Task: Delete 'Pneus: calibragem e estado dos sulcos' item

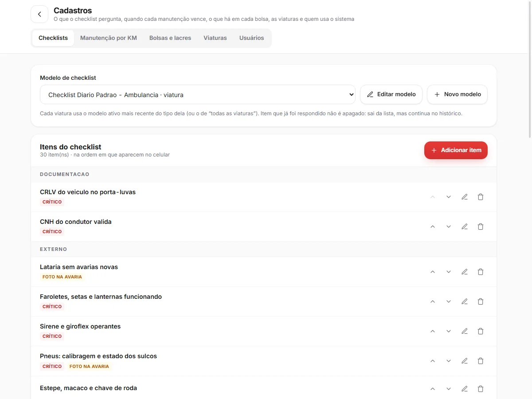Action: point(481,361)
